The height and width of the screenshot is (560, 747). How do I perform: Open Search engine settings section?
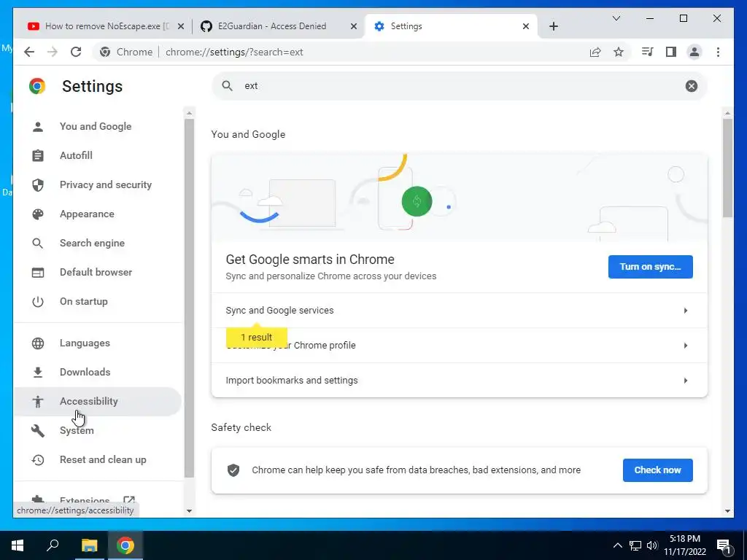click(x=98, y=243)
